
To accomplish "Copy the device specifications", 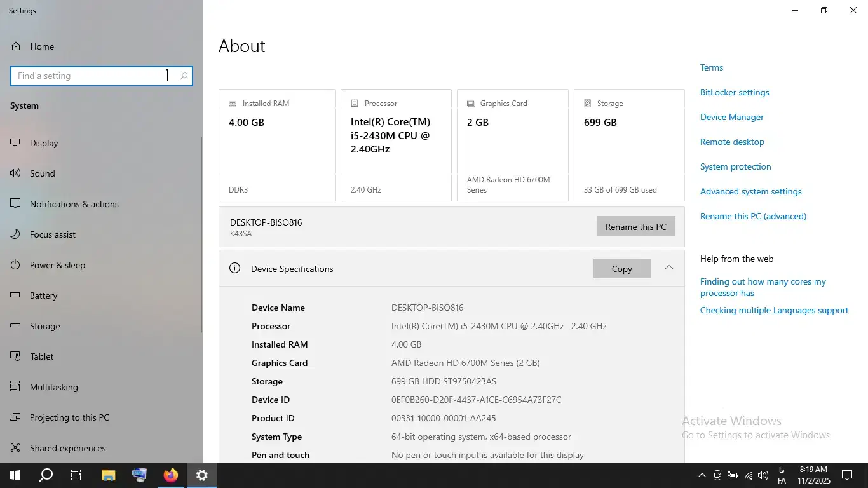I will [621, 269].
